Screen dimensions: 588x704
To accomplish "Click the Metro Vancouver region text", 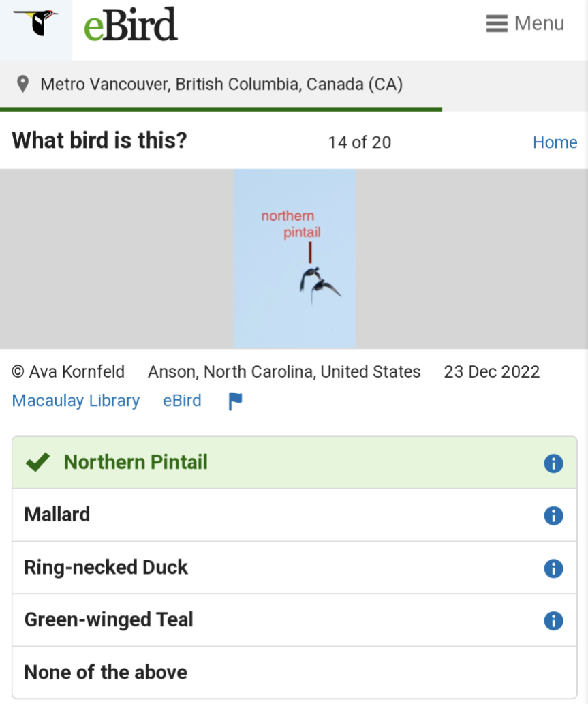I will click(x=221, y=84).
